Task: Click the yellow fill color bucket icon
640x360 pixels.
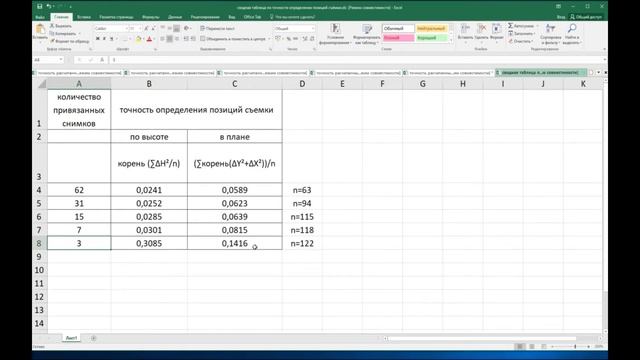Action: tap(138, 39)
